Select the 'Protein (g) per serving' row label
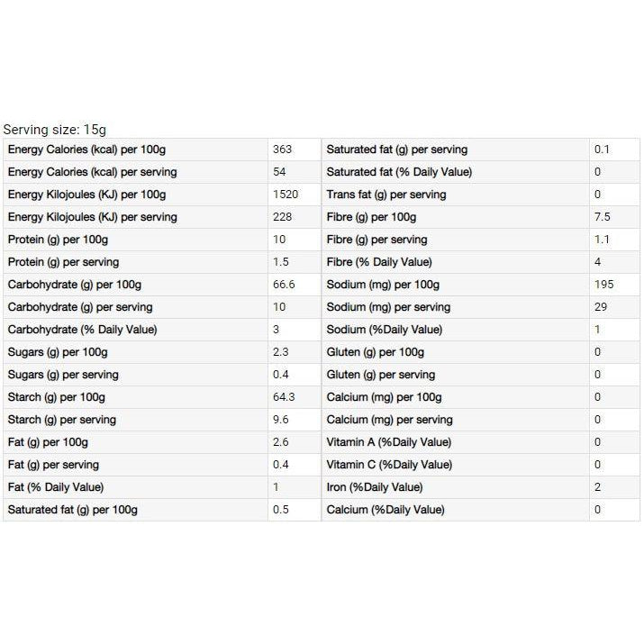Image resolution: width=644 pixels, height=644 pixels. (63, 262)
